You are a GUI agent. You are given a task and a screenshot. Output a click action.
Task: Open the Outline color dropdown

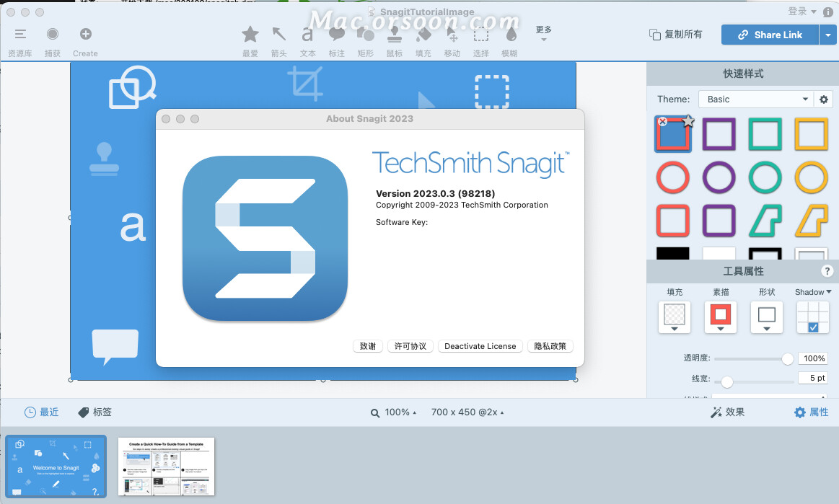[x=720, y=317]
